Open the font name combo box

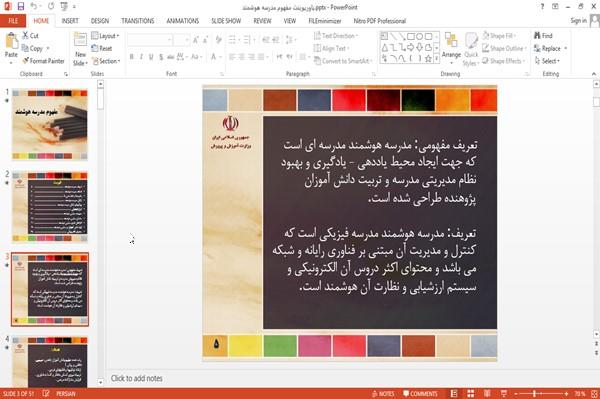pyautogui.click(x=150, y=40)
